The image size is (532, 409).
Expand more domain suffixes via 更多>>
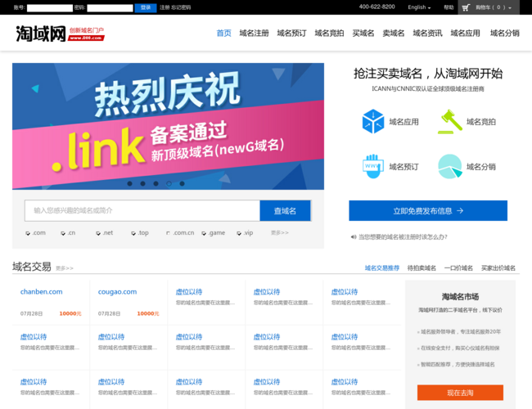[280, 233]
